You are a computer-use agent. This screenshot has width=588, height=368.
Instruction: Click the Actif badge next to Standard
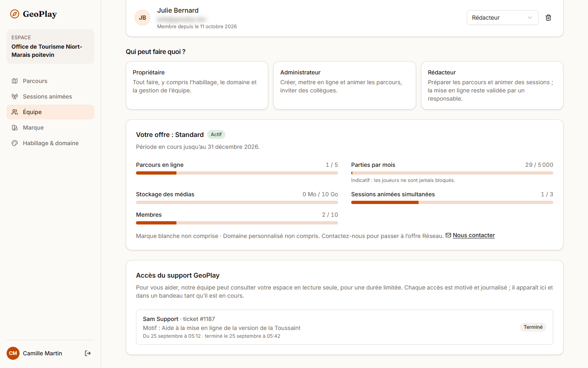pos(216,135)
